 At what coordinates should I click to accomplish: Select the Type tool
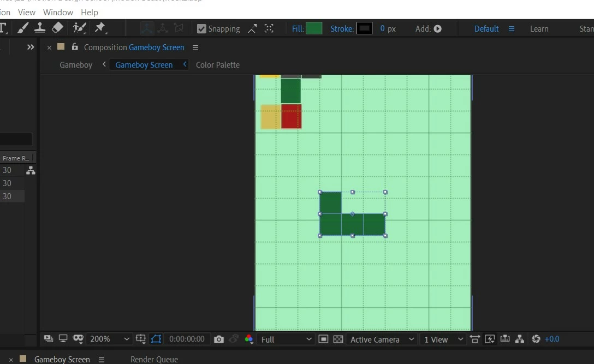tap(4, 28)
